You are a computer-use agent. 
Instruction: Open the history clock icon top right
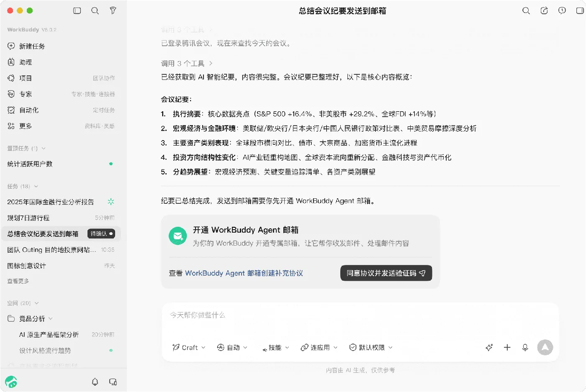[562, 11]
